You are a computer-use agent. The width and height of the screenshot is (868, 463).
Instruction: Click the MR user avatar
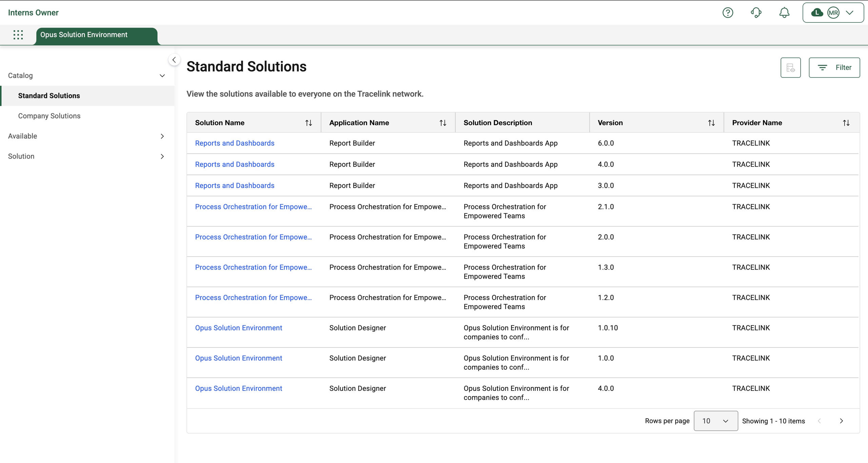[x=833, y=13]
